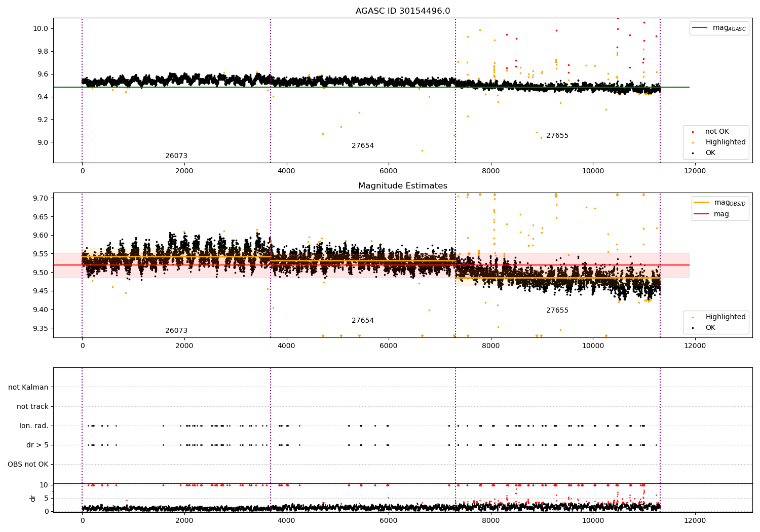This screenshot has width=760, height=532.
Task: Click the 10000 x-tick under the middle plot
Action: tap(593, 346)
